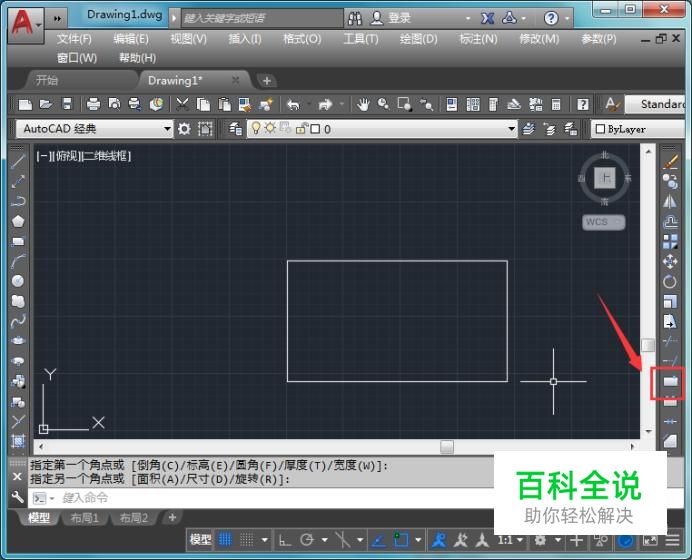Toggle layer 0 on/off lightbulb

click(256, 128)
